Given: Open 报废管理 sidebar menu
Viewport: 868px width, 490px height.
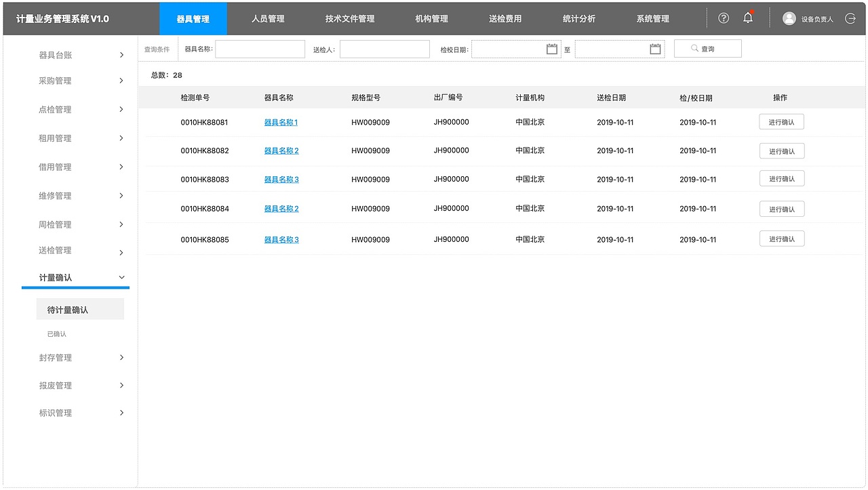Looking at the screenshot, I should point(56,385).
